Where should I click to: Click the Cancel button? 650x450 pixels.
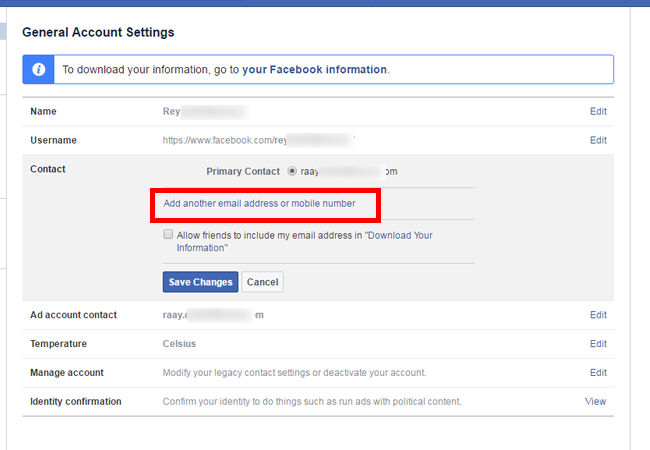262,282
